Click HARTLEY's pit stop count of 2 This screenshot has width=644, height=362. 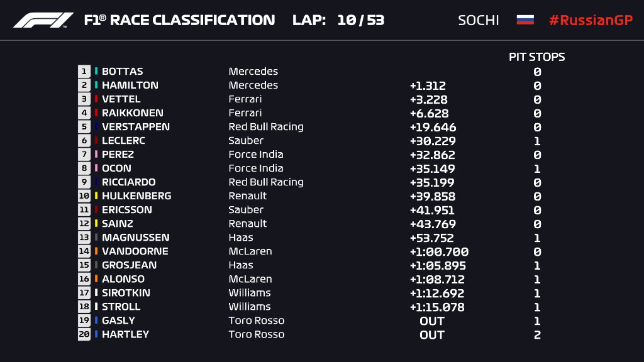click(537, 335)
